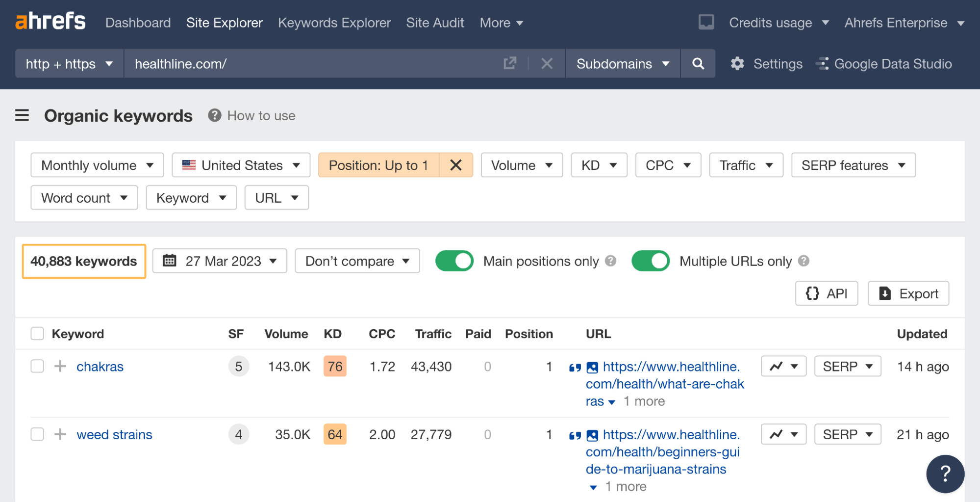
Task: Open Settings via the gear icon
Action: tap(737, 63)
